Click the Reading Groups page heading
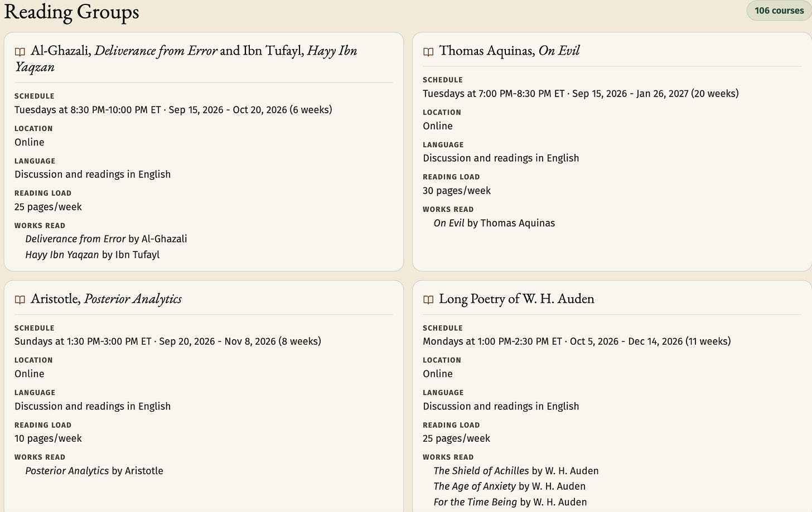Viewport: 812px width, 512px height. click(x=71, y=12)
